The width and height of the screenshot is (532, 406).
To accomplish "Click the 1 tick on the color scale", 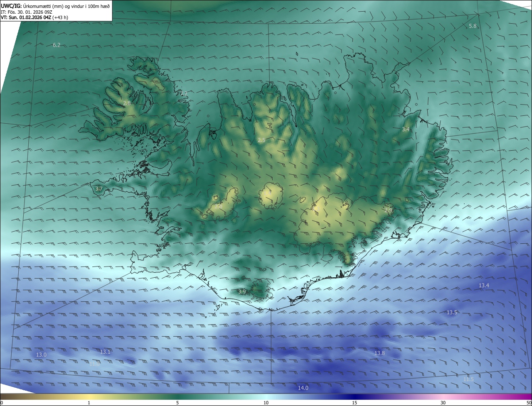I will [x=89, y=403].
